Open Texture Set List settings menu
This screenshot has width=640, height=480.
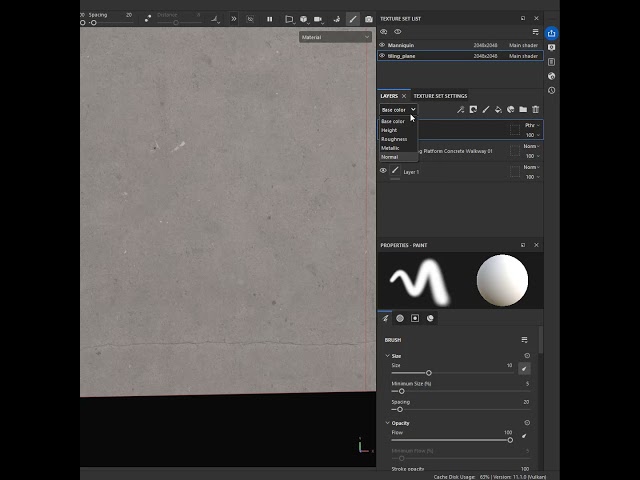[536, 31]
